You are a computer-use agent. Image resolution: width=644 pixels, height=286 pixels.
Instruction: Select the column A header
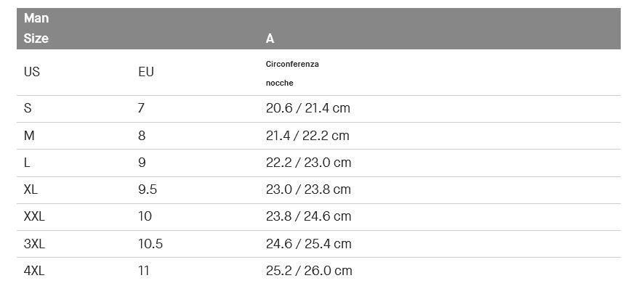point(270,38)
